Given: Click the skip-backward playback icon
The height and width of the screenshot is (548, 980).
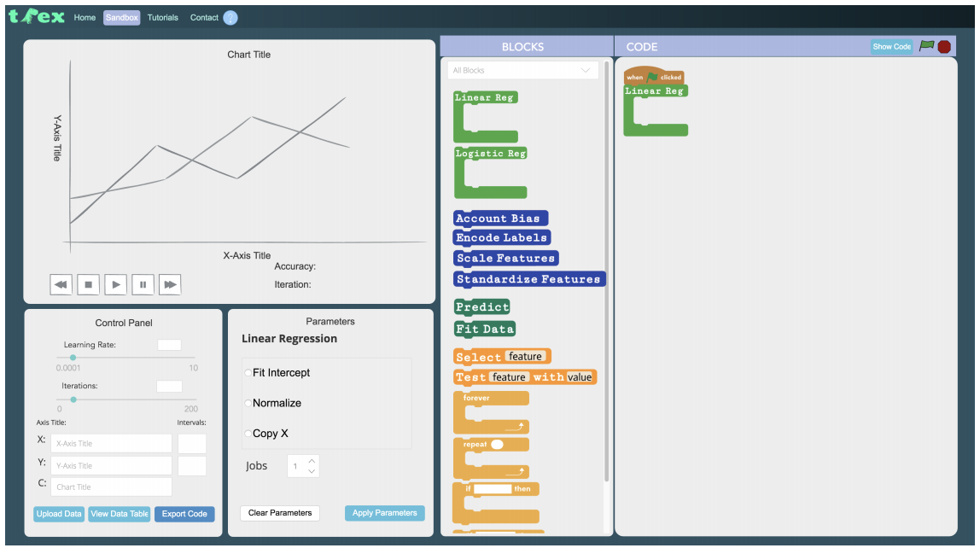Looking at the screenshot, I should click(61, 283).
